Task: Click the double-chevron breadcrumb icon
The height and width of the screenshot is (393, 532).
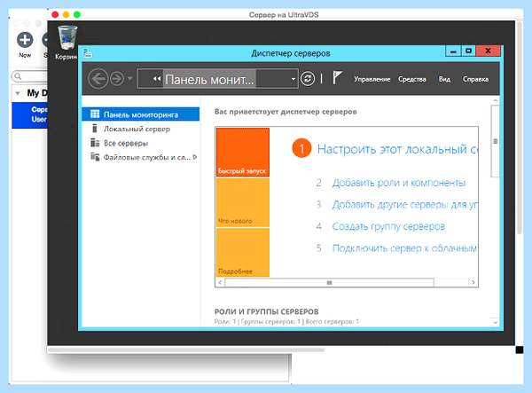Action: (156, 79)
